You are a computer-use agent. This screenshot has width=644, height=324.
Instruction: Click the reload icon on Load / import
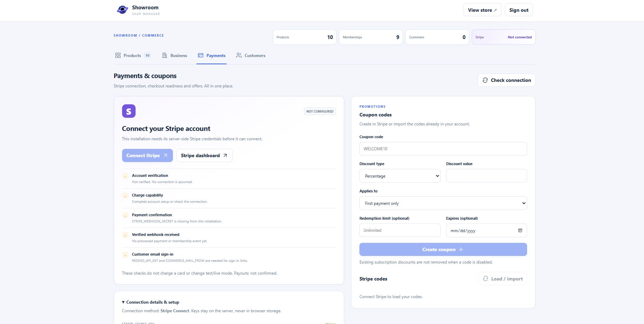pos(486,278)
